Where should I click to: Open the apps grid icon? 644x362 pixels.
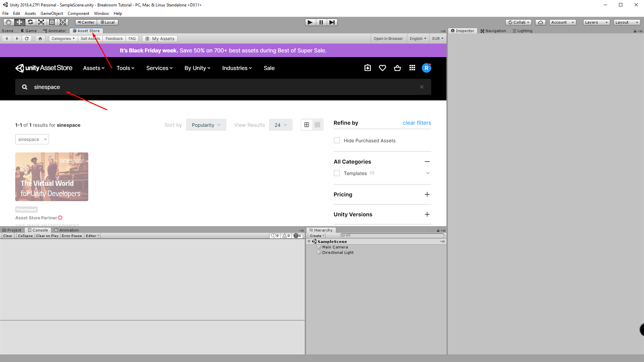(412, 68)
